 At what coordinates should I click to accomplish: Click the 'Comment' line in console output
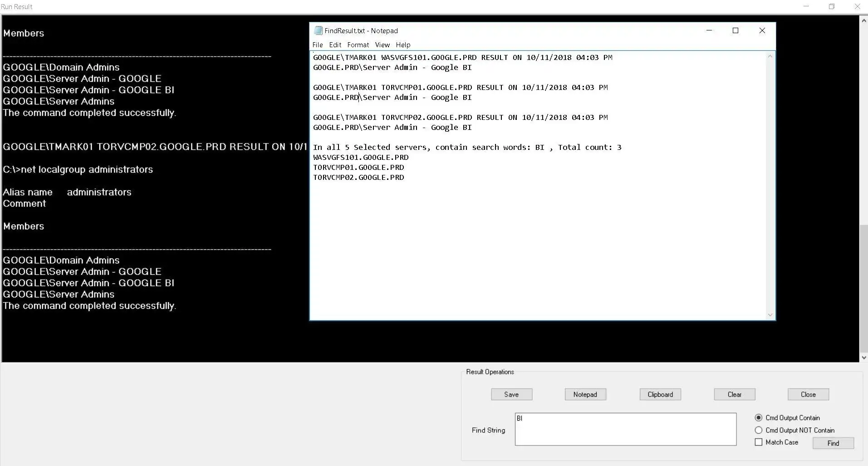tap(25, 203)
